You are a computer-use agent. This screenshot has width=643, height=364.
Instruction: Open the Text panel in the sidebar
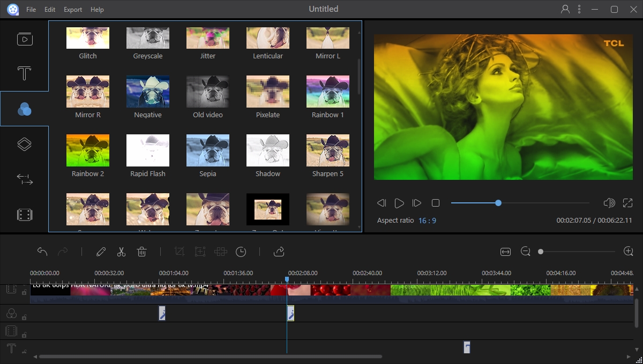click(x=25, y=73)
